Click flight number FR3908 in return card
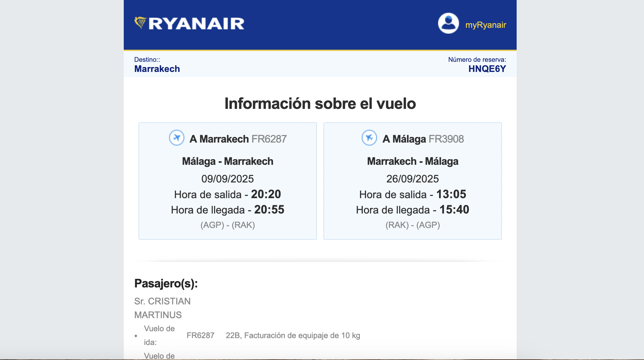The width and height of the screenshot is (644, 360). coord(446,139)
